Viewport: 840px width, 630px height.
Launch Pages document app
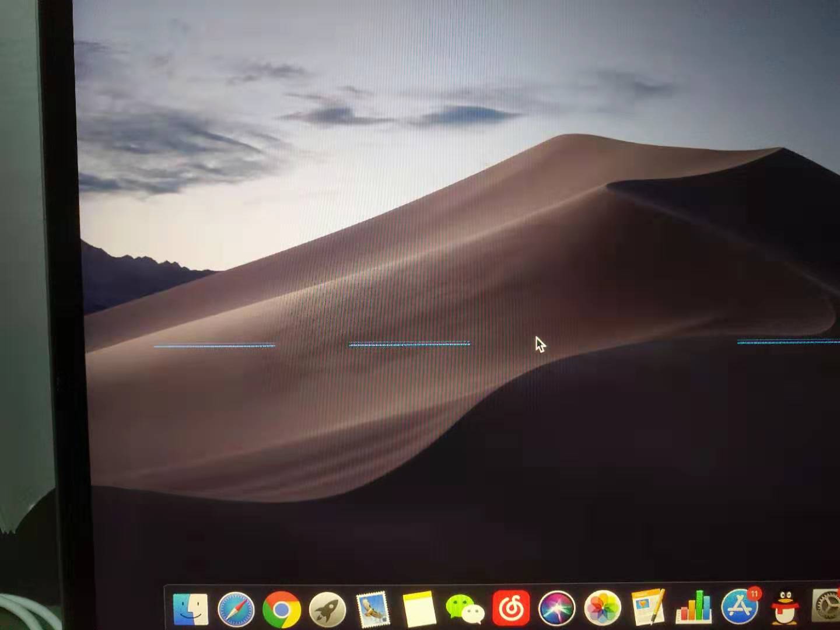648,607
